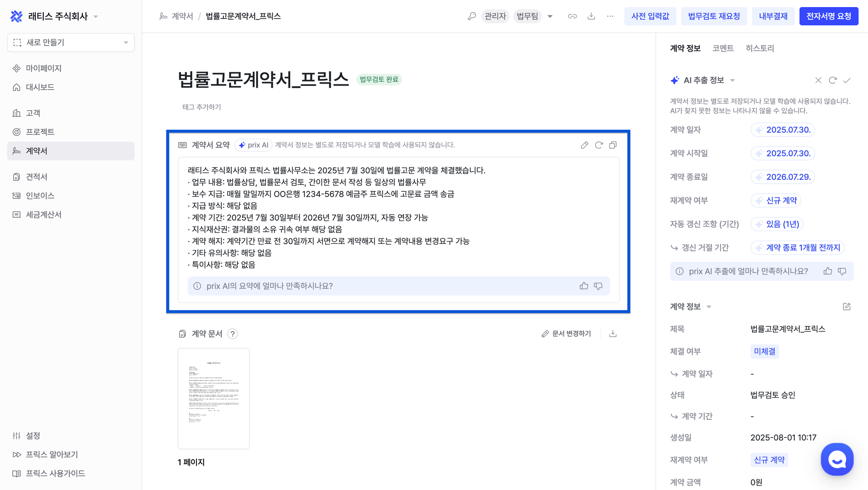The height and width of the screenshot is (490, 868).
Task: Open the chat support bubble
Action: coord(837,459)
